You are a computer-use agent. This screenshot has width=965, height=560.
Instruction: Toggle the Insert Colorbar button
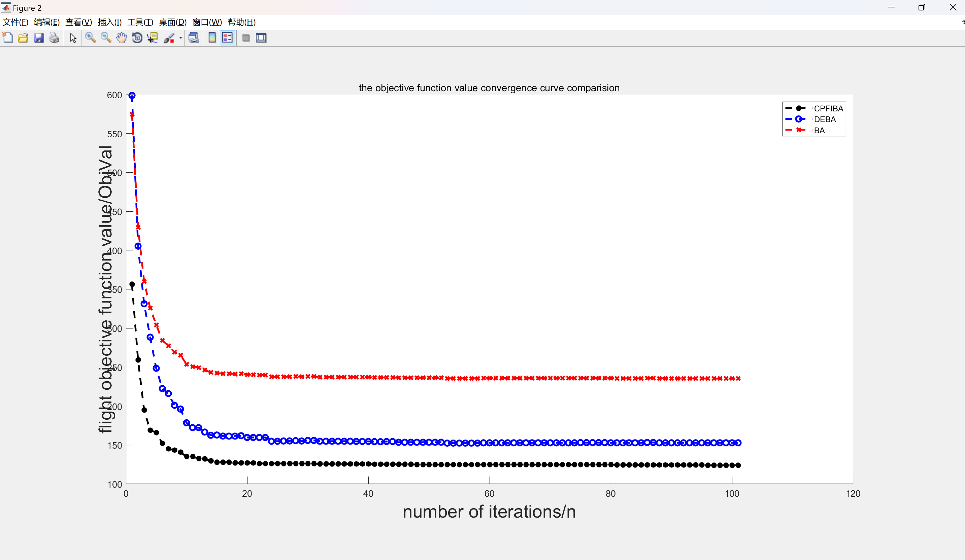tap(212, 38)
